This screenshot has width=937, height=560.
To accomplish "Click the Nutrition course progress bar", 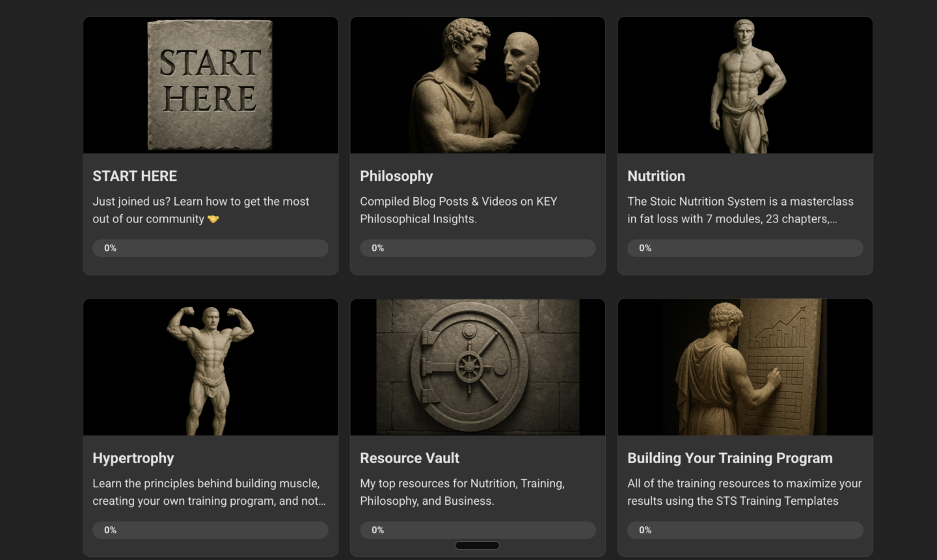I will coord(745,248).
